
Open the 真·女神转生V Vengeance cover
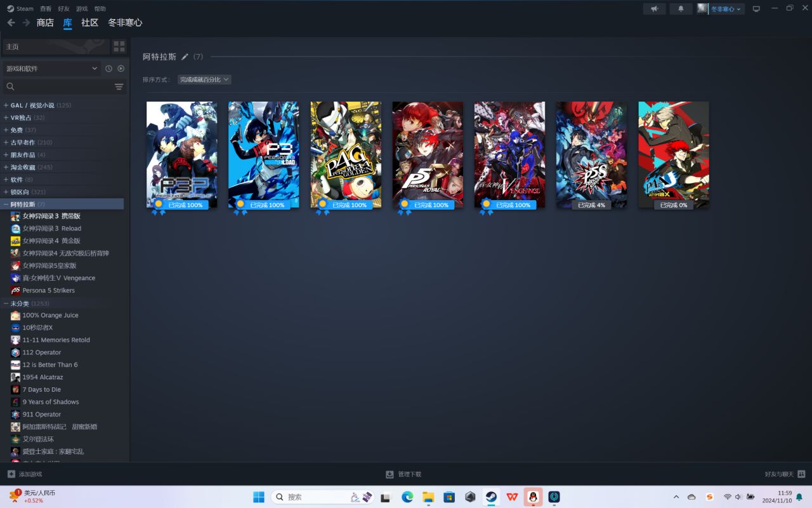(x=509, y=154)
